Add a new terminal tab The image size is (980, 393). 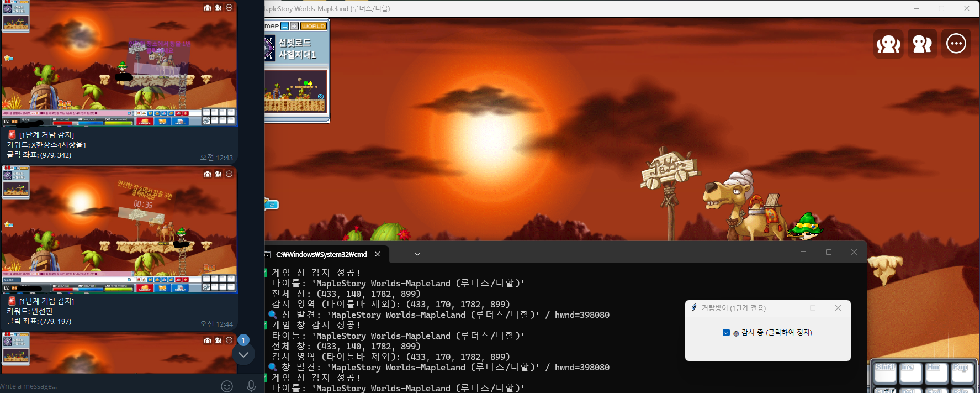pos(401,254)
